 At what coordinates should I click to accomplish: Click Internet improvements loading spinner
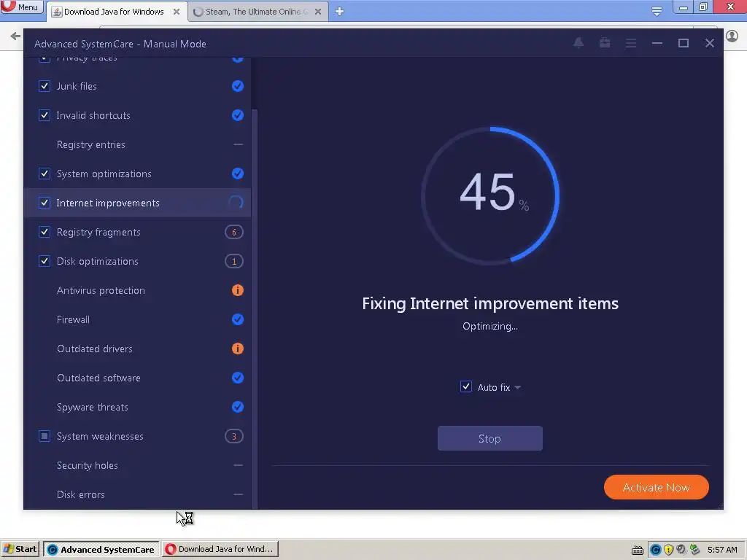coord(236,203)
